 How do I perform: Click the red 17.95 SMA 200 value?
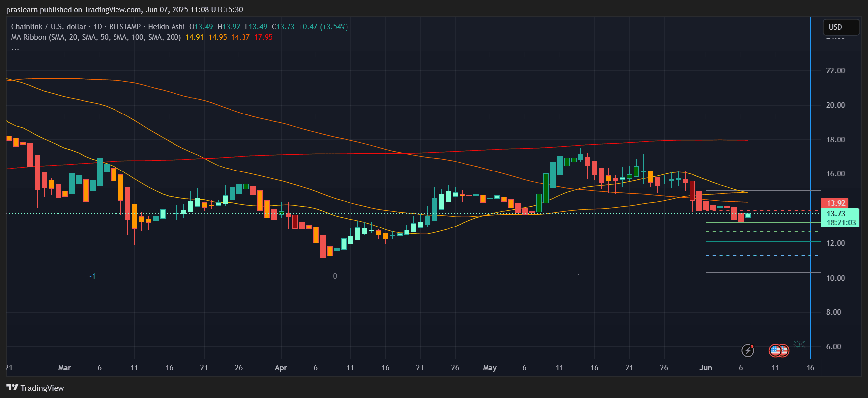tap(263, 37)
